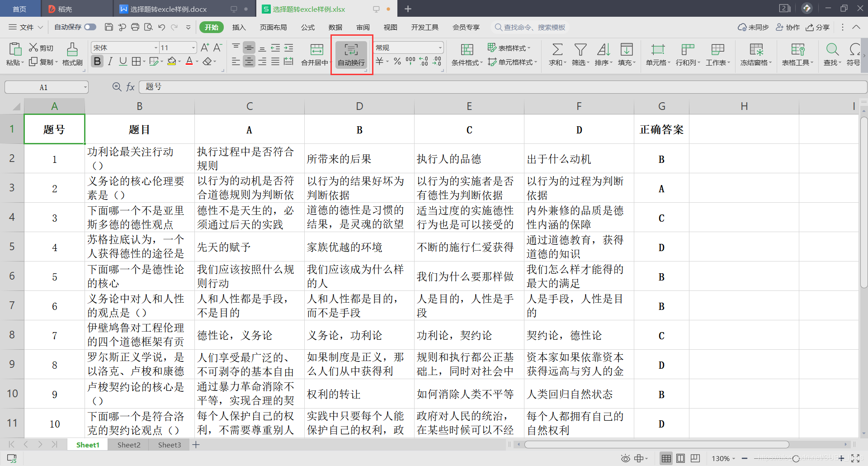This screenshot has height=466, width=868.
Task: Click the full screen icon in status bar
Action: point(855,458)
